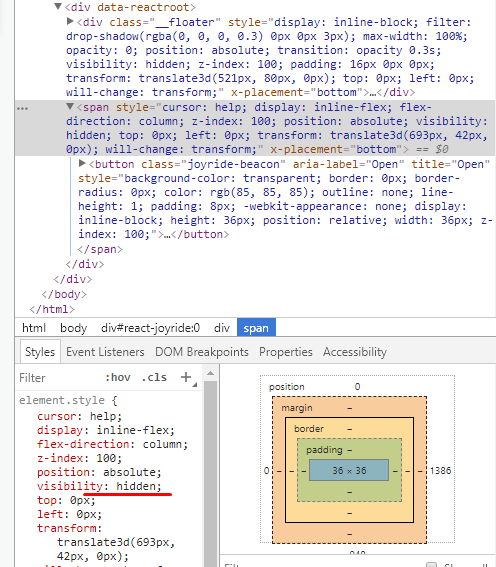Screen dimensions: 496x567
Task: Collapse the div data-reactroot node
Action: (58, 6)
